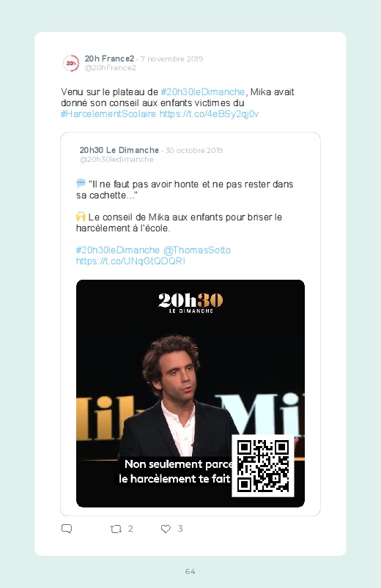
Task: Open the Mika video thumbnail
Action: [190, 393]
